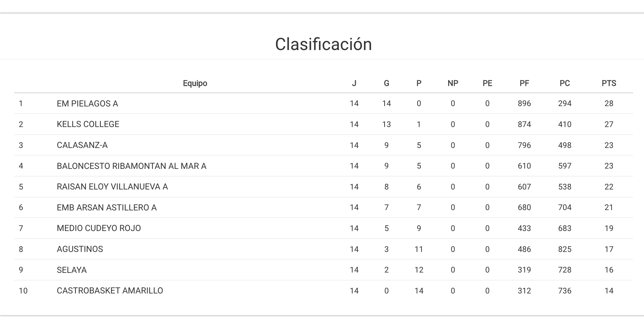Viewport: 644px width, 330px height.
Task: Click the Clasificación heading
Action: [x=323, y=44]
